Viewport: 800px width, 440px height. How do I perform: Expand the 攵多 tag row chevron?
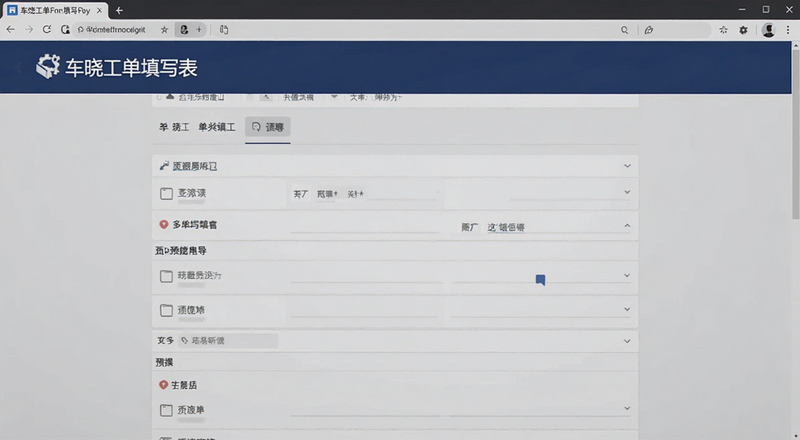[627, 341]
